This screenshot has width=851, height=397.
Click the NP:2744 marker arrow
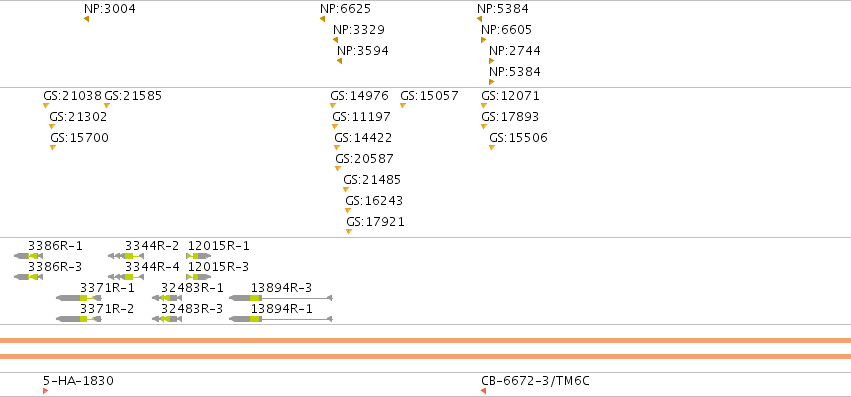click(x=491, y=61)
